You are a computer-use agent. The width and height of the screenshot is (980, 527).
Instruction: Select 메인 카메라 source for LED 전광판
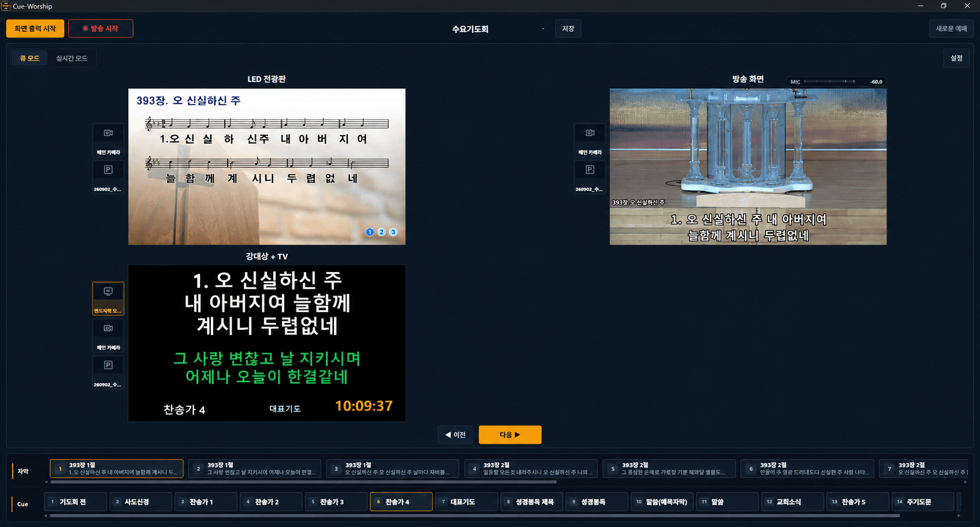(x=108, y=139)
